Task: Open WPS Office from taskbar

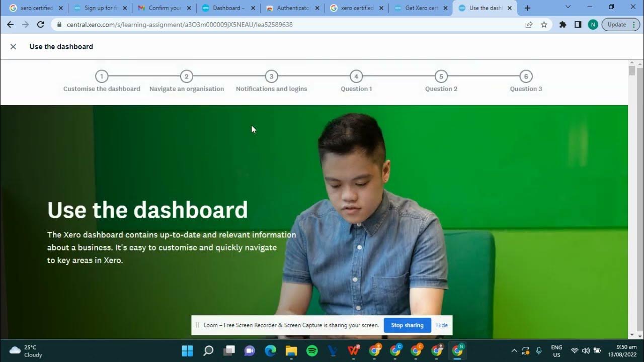Action: 354,350
